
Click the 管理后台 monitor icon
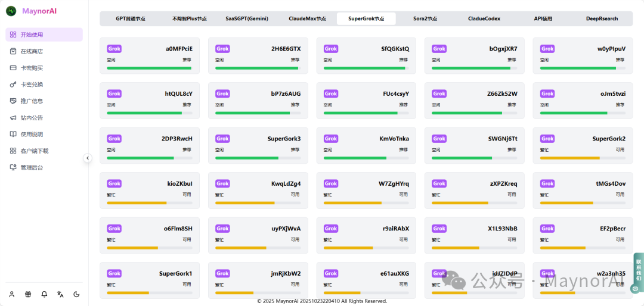[x=13, y=167]
